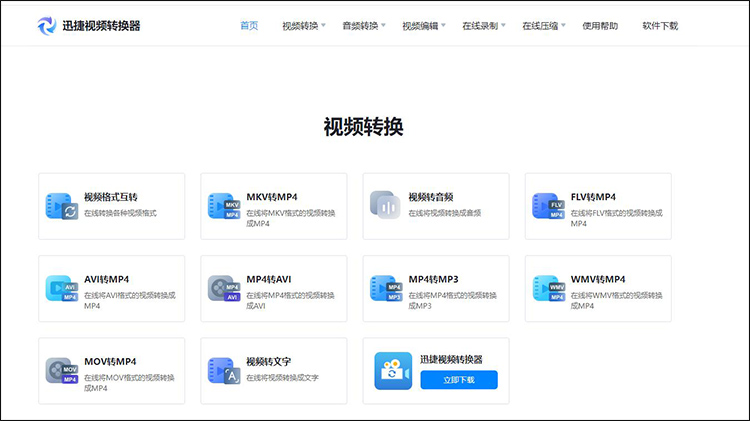Click description 在线将WMV格式的视频转换成MP4
Image resolution: width=750 pixels, height=421 pixels.
point(617,300)
